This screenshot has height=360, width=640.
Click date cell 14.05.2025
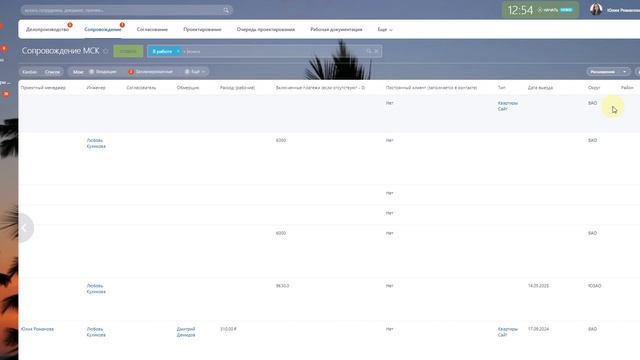[x=538, y=286]
